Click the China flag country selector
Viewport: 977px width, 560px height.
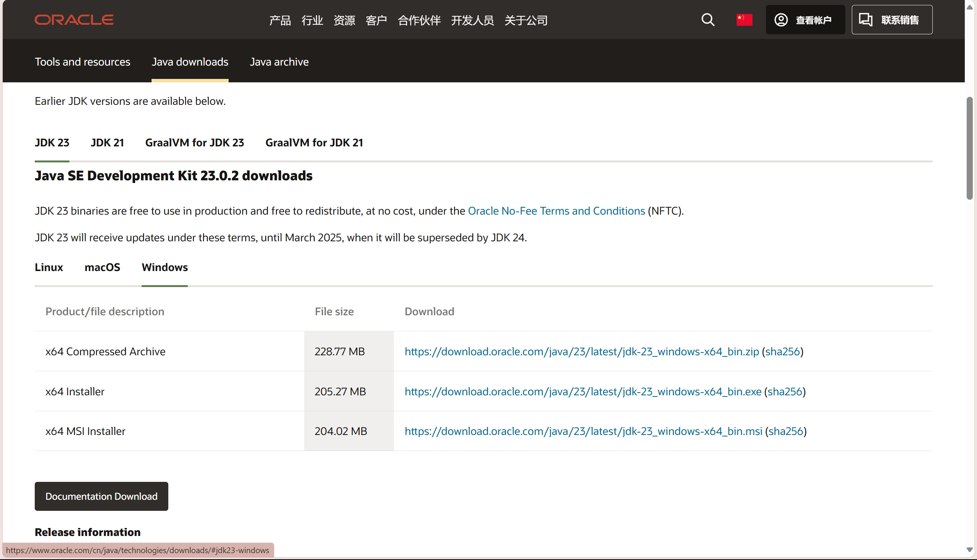[x=744, y=19]
